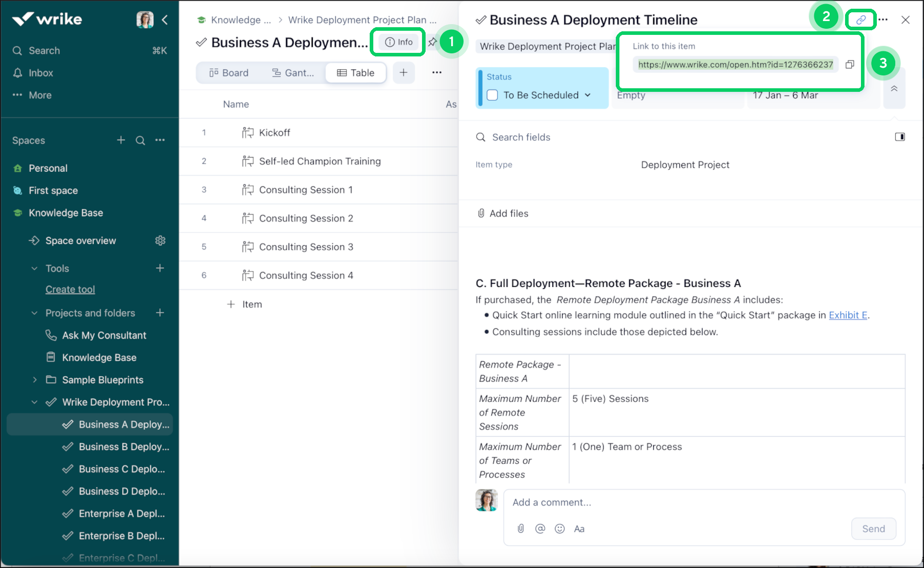Switch to the Gantt view tab
The height and width of the screenshot is (568, 924).
[x=293, y=72]
